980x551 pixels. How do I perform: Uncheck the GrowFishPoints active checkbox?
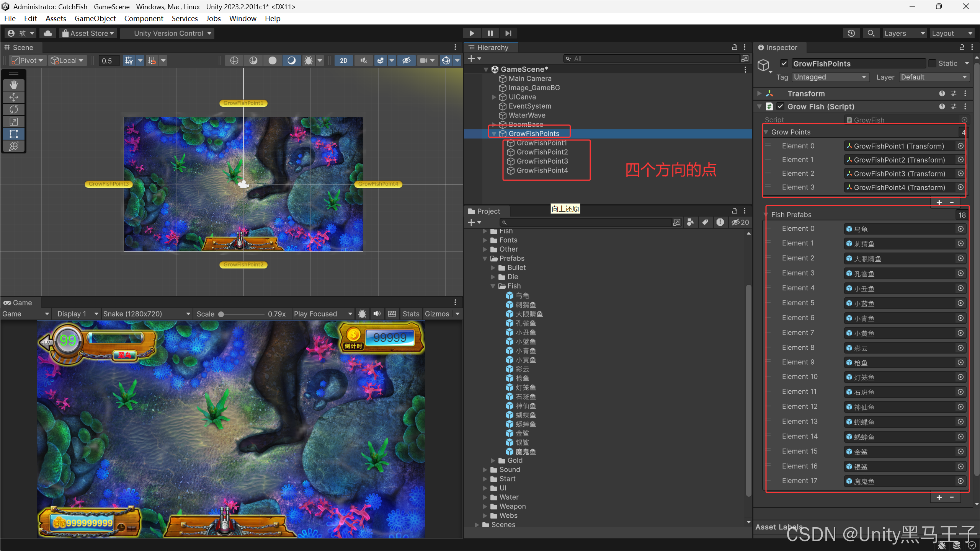coord(784,64)
